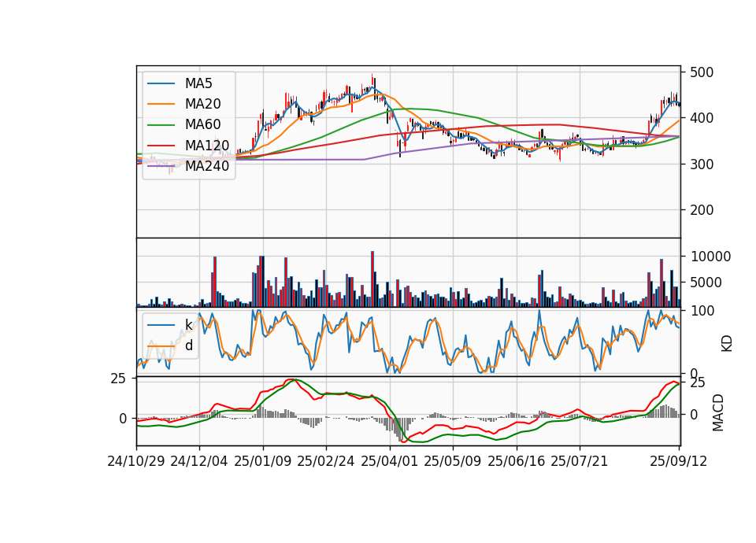Image resolution: width=756 pixels, height=543 pixels.
Task: Click the 25/06/16 date label
Action: click(517, 461)
